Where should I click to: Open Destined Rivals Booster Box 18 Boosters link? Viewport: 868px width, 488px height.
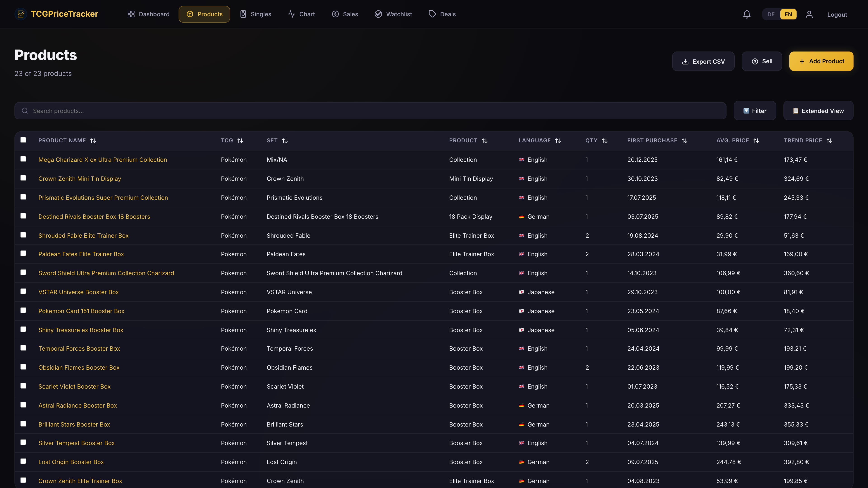[94, 217]
